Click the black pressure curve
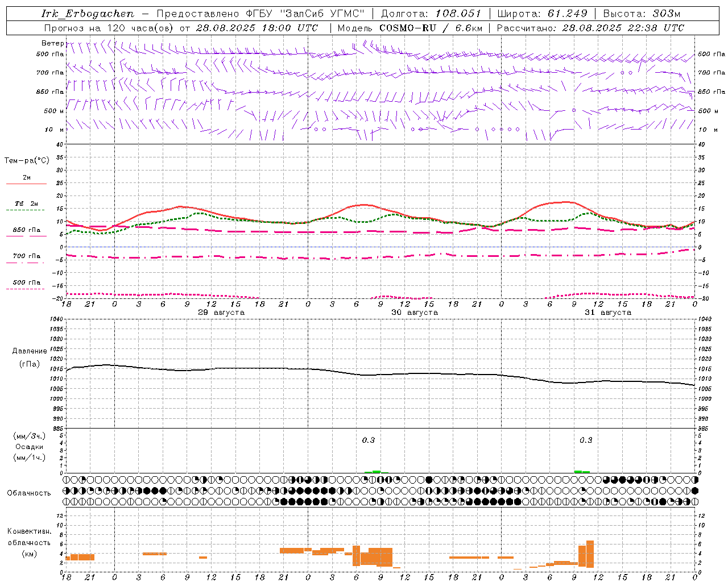Image resolution: width=728 pixels, height=582 pixels. click(x=381, y=375)
